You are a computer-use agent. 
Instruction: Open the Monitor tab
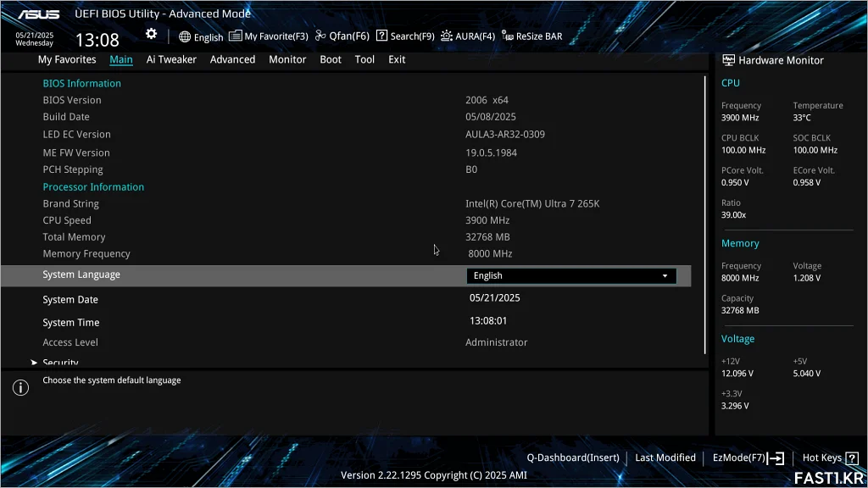(287, 59)
